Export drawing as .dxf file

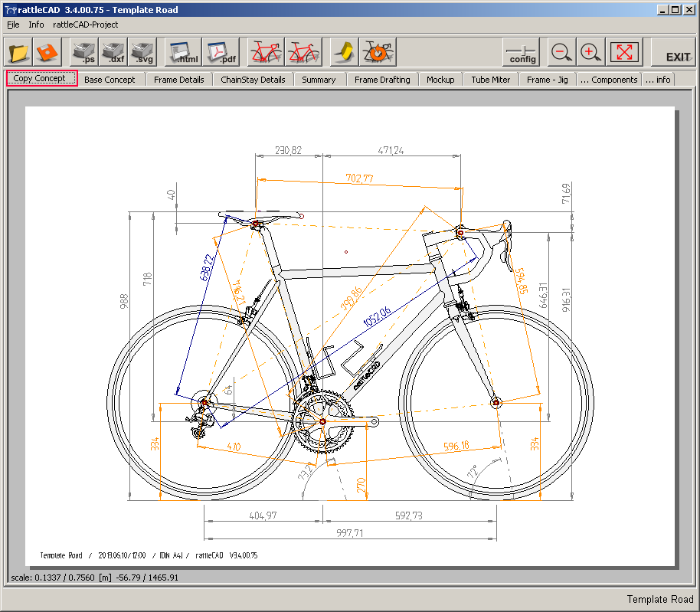[x=113, y=52]
